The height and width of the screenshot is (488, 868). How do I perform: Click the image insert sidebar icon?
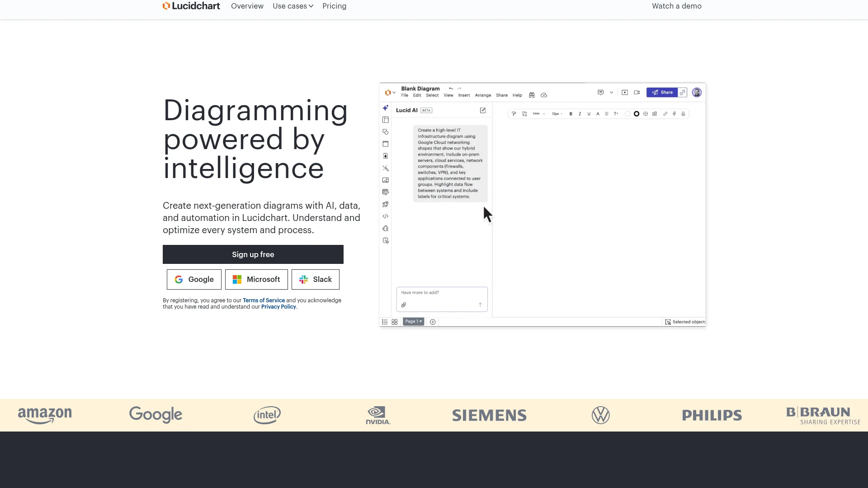[x=385, y=180]
